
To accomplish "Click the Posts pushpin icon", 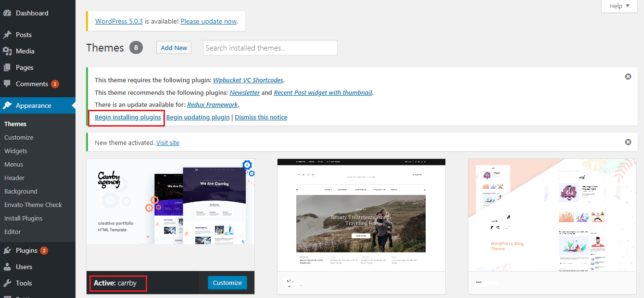I will pos(7,35).
